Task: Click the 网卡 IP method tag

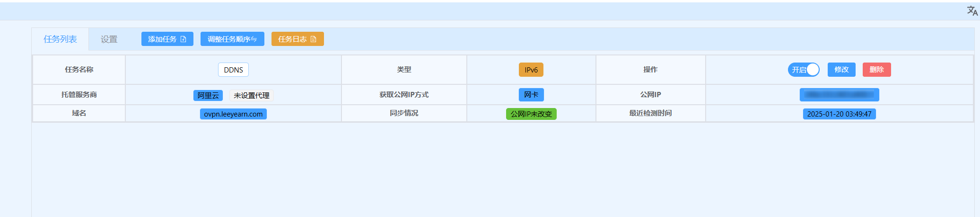Action: pyautogui.click(x=531, y=95)
